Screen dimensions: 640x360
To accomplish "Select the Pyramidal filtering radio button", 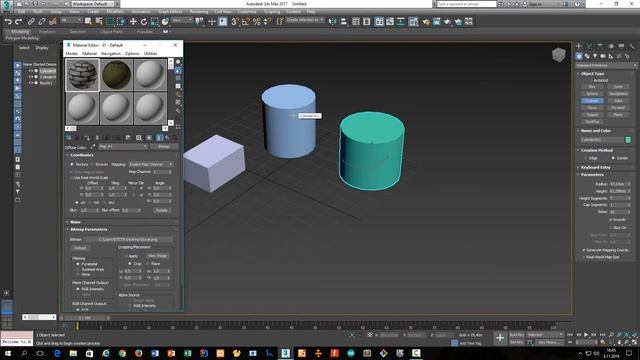I will [78, 264].
